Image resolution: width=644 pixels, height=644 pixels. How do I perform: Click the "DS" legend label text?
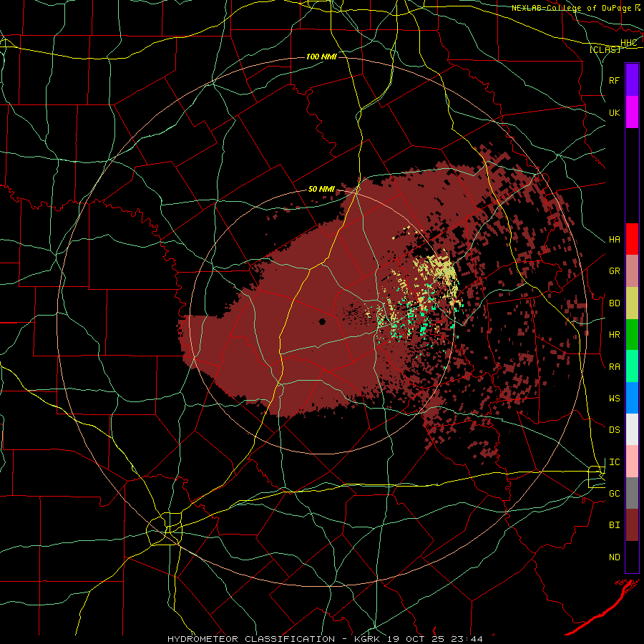tap(614, 430)
